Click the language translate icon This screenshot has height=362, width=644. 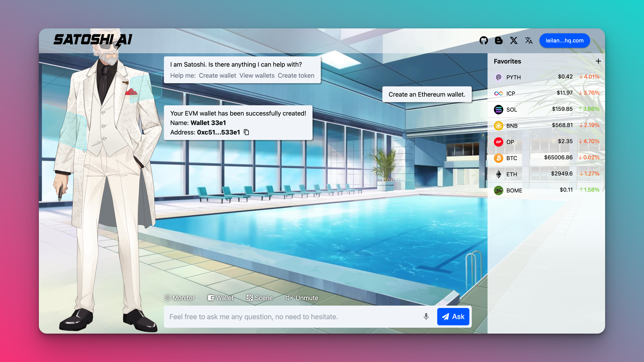(529, 40)
